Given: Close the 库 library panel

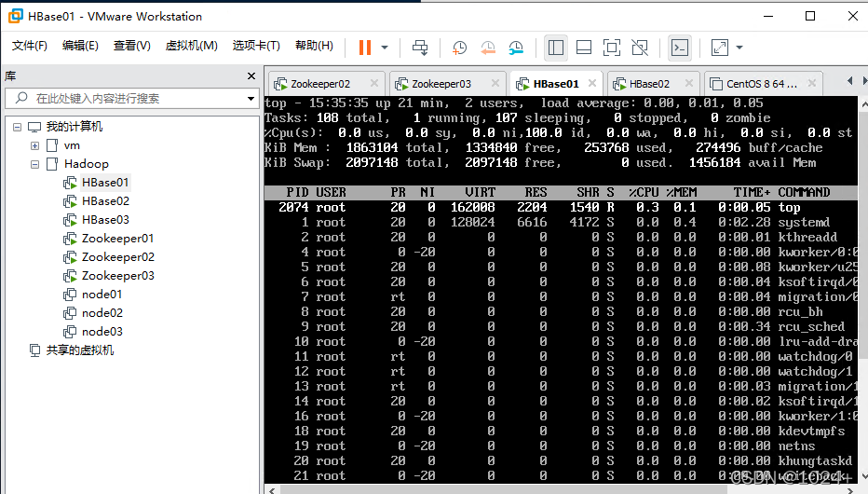Looking at the screenshot, I should click(x=251, y=75).
